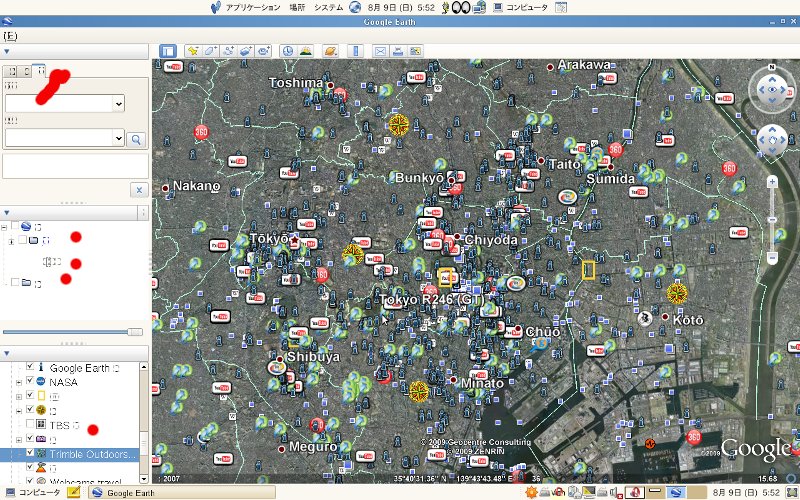Image resolution: width=800 pixels, height=500 pixels.
Task: Toggle the NASA layer checkbox
Action: (x=30, y=381)
